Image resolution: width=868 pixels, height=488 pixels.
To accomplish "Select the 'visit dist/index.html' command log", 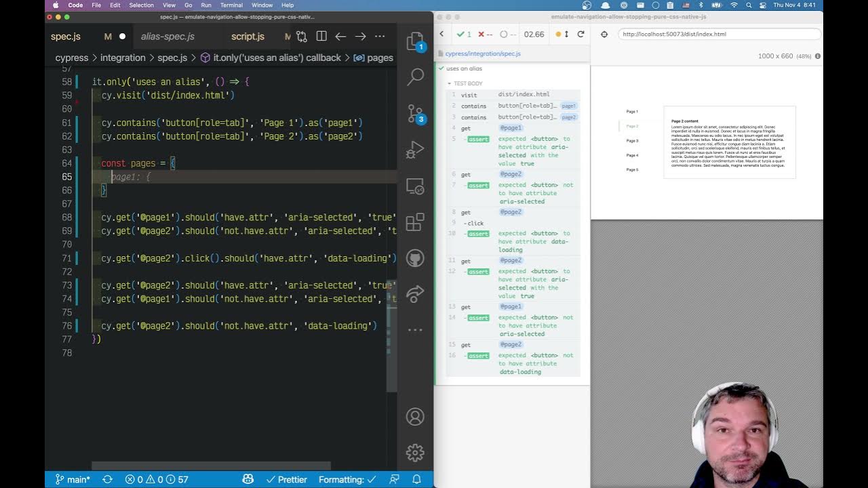I will (x=513, y=95).
